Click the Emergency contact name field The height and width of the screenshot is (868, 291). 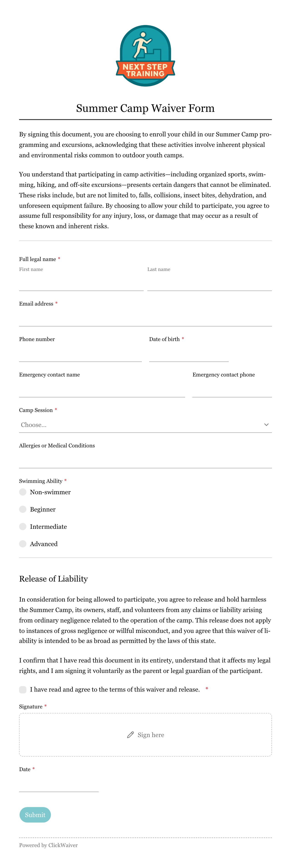pyautogui.click(x=102, y=389)
